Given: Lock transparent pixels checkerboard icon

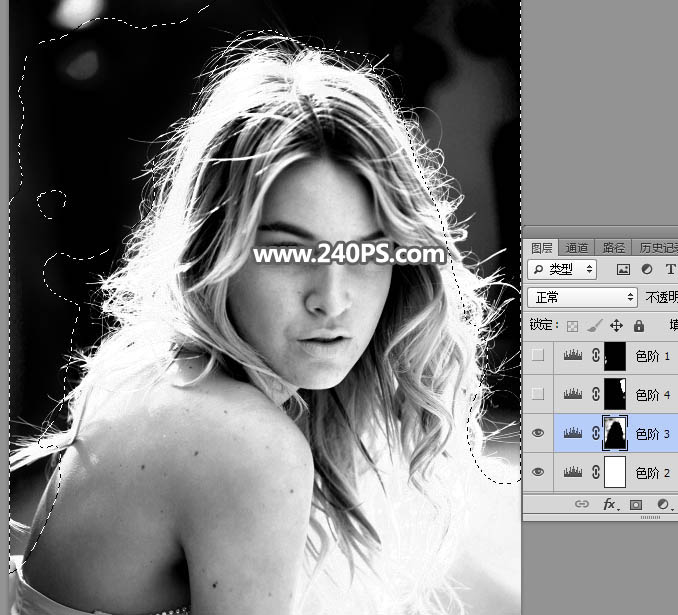Looking at the screenshot, I should 572,326.
